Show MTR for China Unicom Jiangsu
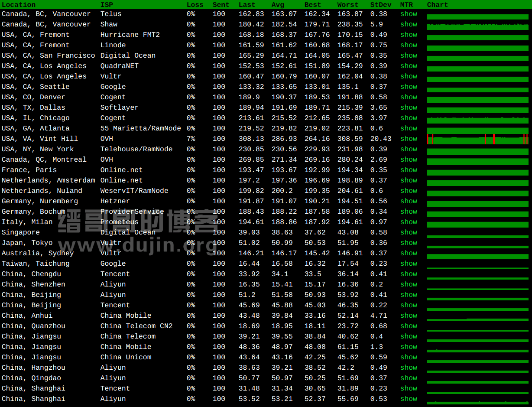Image resolution: width=532 pixels, height=407 pixels. 409,357
